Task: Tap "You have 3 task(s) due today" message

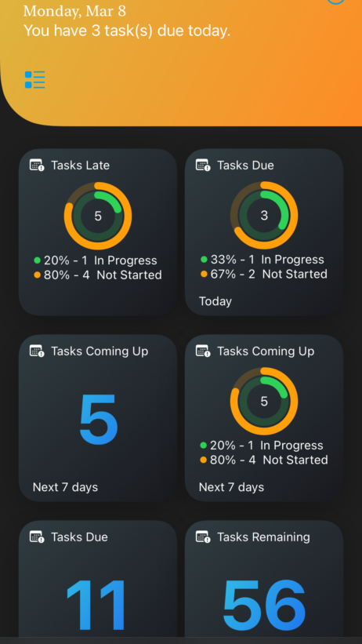Action: (127, 31)
